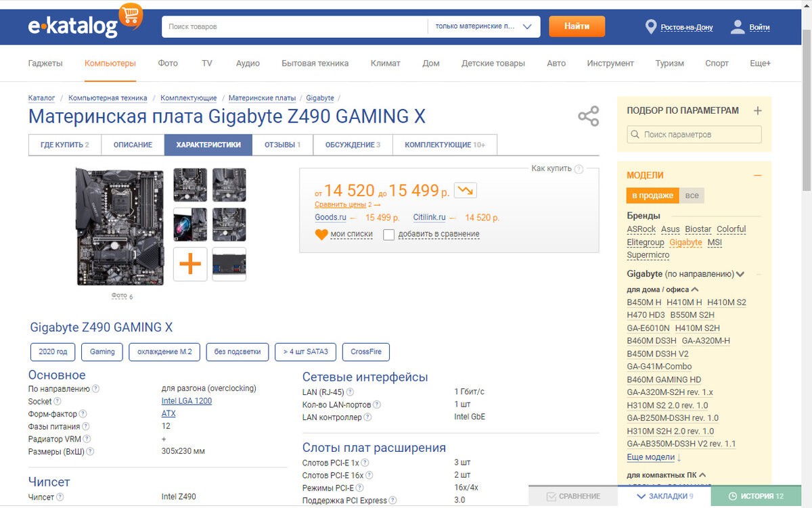Click the help icon next to По направлению
Screen dimensions: 812x508
pyautogui.click(x=95, y=389)
